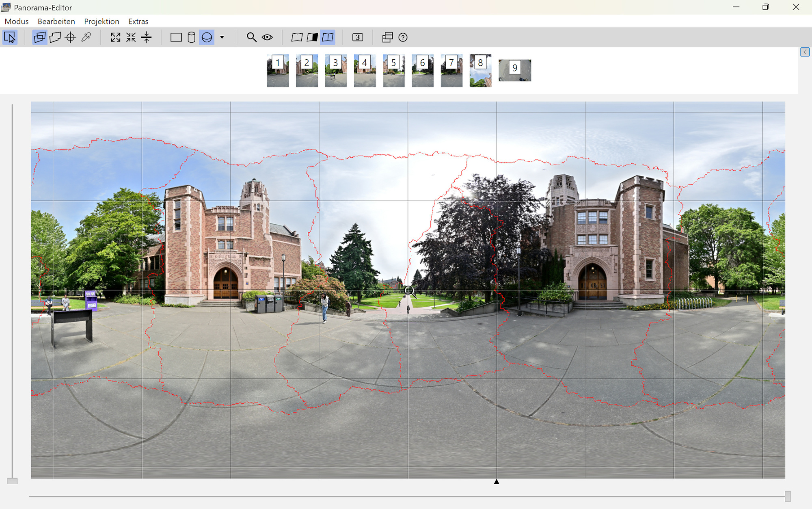Select the pointer selection mode icon

(x=10, y=37)
